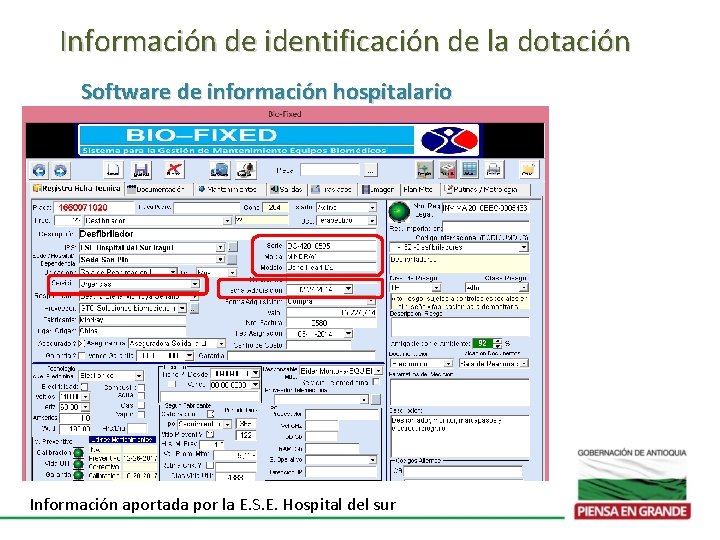Click the save floppy disk toolbar icon
The height and width of the screenshot is (540, 720).
pyautogui.click(x=141, y=170)
